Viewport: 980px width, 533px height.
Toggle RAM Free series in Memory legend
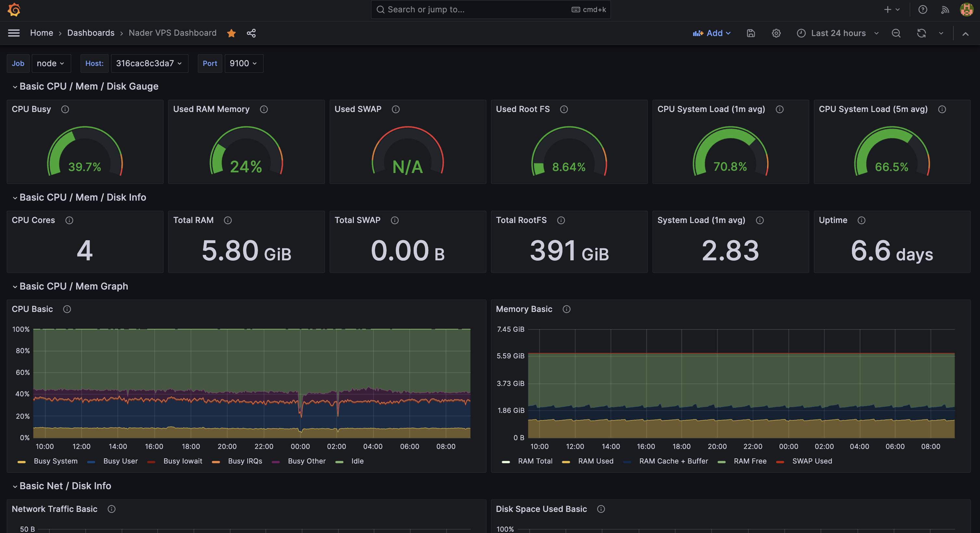[750, 461]
